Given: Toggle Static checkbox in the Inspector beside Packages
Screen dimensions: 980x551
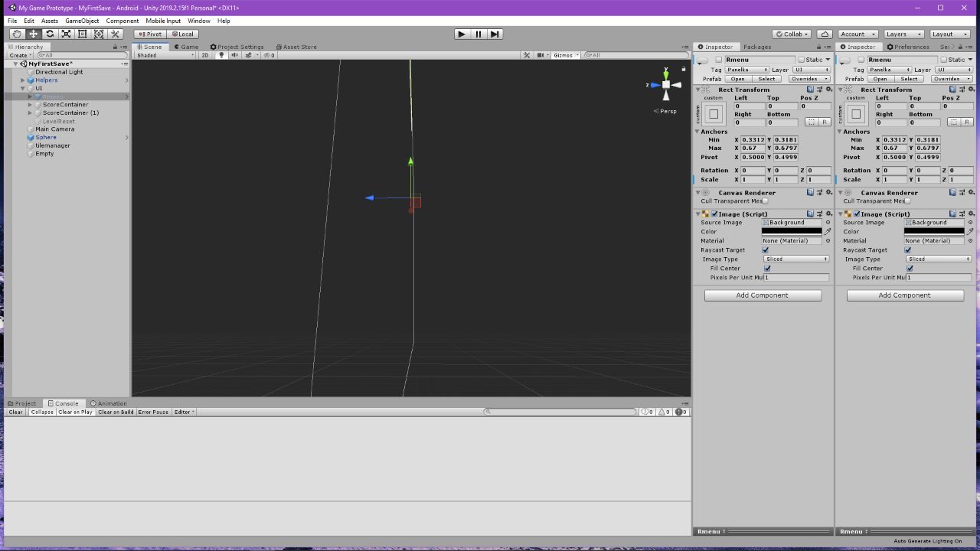Looking at the screenshot, I should click(x=802, y=60).
